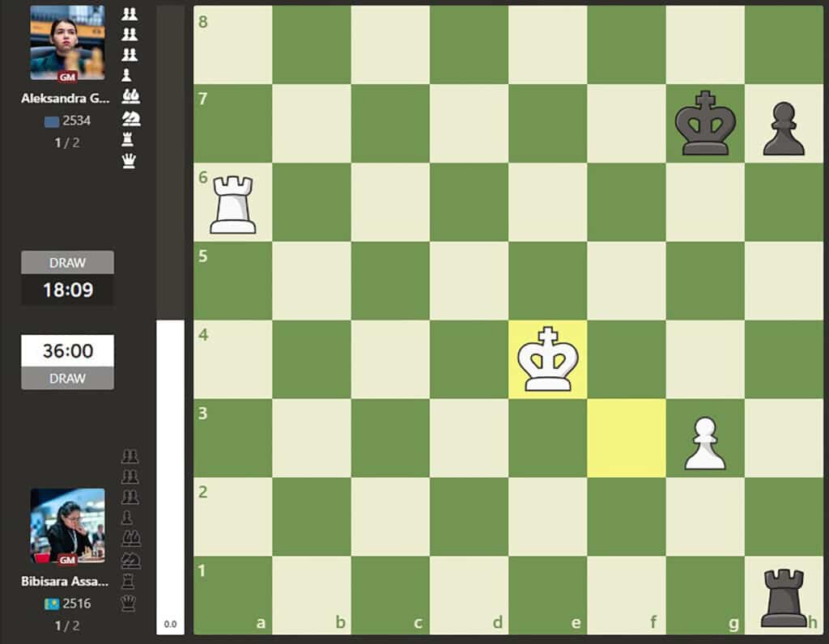The height and width of the screenshot is (644, 829).
Task: Select the white king on e4
Action: click(x=548, y=359)
